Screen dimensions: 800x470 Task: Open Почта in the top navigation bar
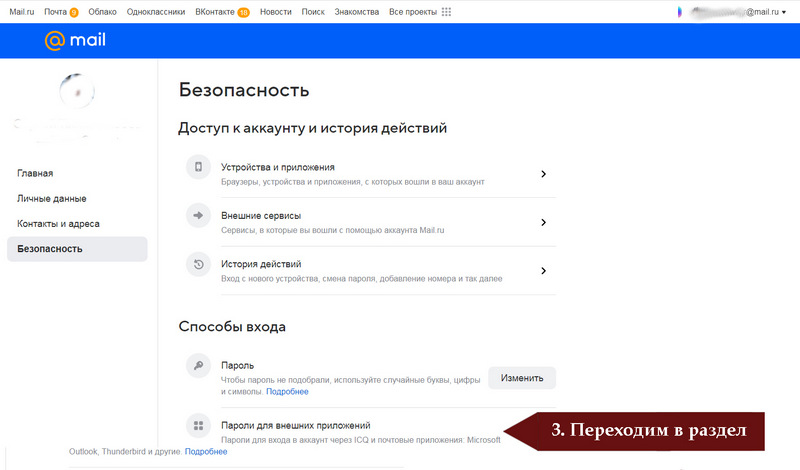(56, 11)
